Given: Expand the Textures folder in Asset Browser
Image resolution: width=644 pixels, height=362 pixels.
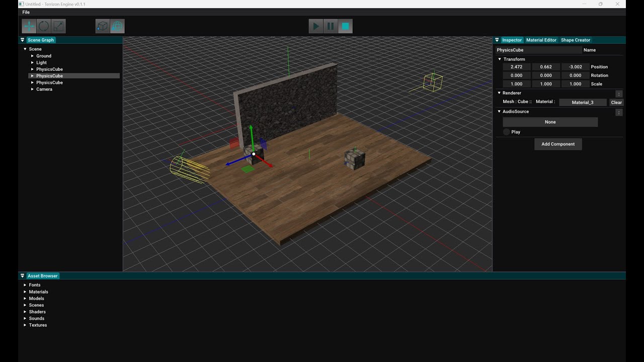Looking at the screenshot, I should coord(25,325).
